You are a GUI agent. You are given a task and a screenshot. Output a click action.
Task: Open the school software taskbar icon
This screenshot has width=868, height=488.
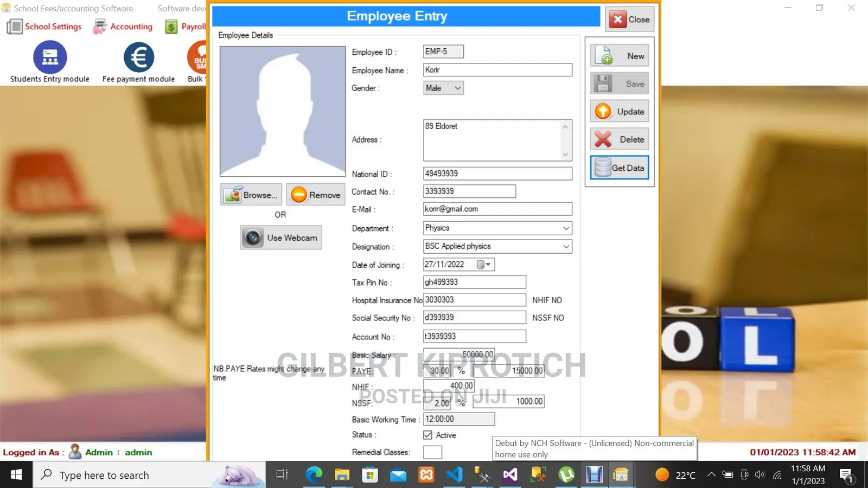(621, 475)
